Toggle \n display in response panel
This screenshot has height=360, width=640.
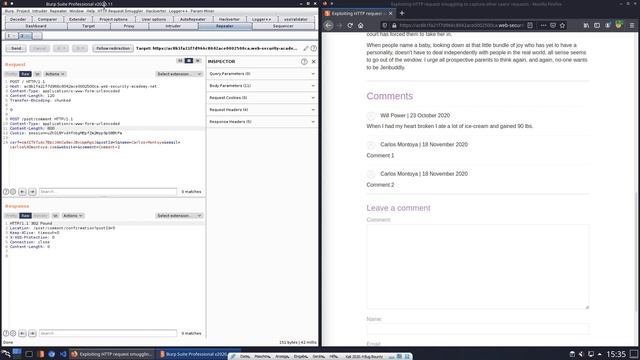pos(55,216)
